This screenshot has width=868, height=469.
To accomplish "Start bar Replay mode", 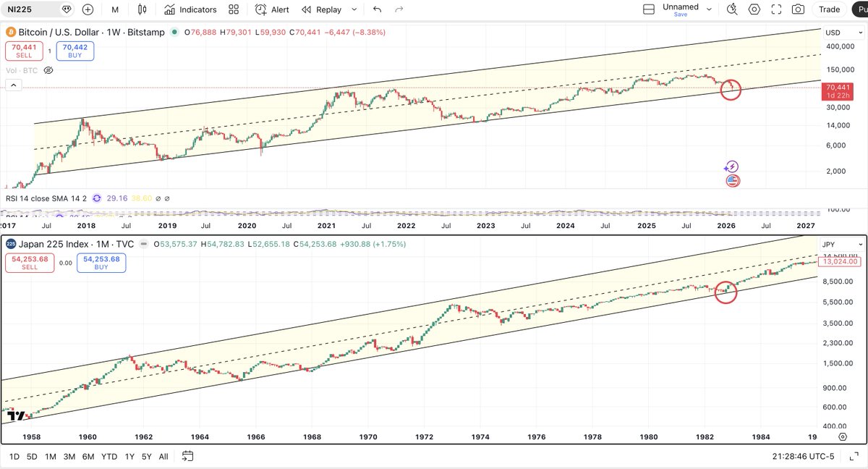I will point(321,9).
